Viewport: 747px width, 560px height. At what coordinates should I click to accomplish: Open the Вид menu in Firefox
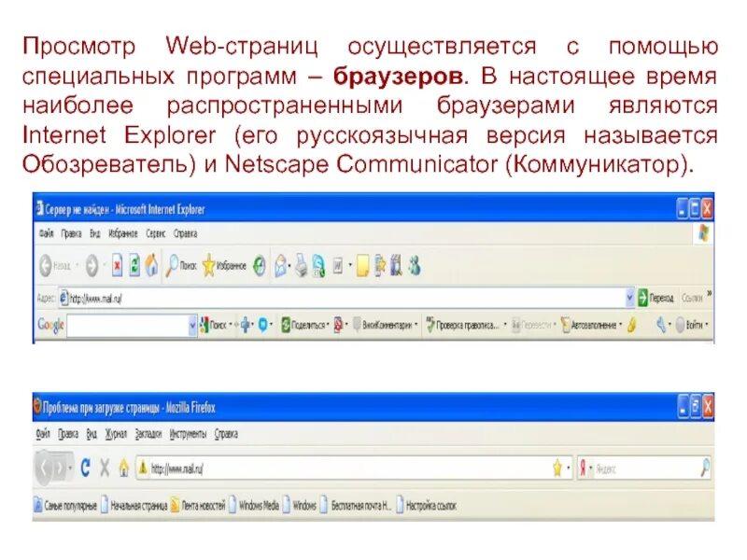pyautogui.click(x=92, y=434)
